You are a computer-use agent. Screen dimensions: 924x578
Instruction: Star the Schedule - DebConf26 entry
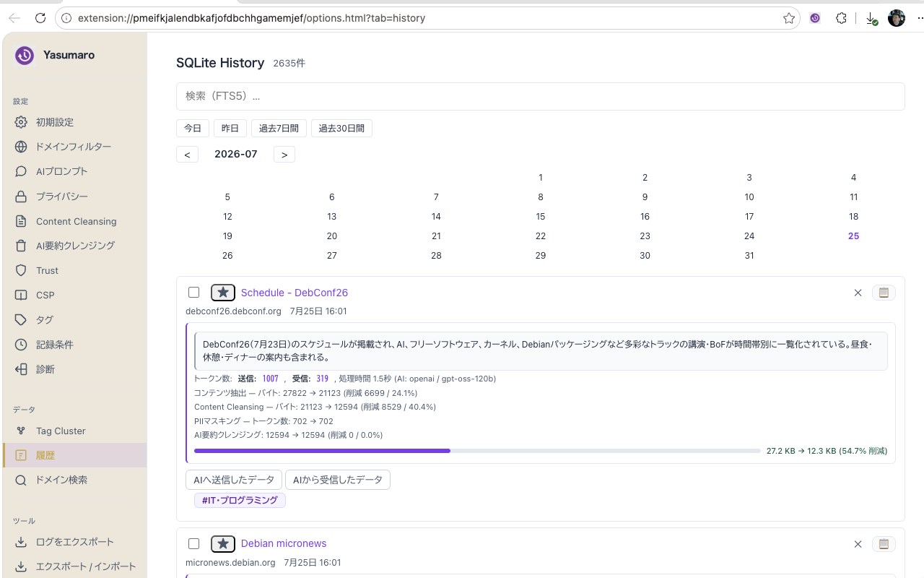click(223, 293)
